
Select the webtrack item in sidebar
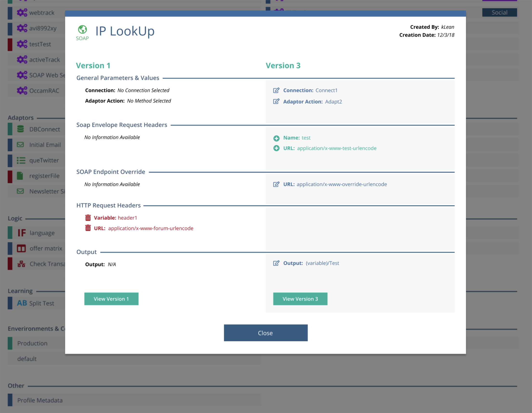point(41,13)
